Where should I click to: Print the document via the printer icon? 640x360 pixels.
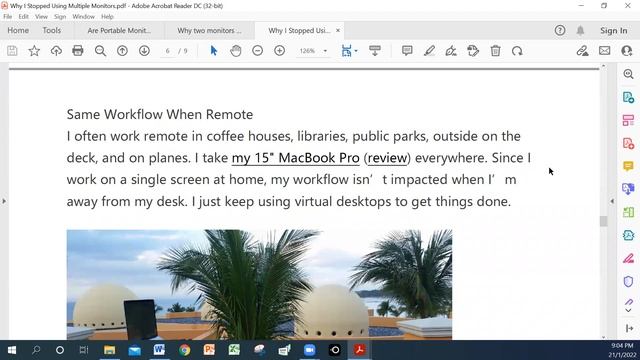click(78, 51)
